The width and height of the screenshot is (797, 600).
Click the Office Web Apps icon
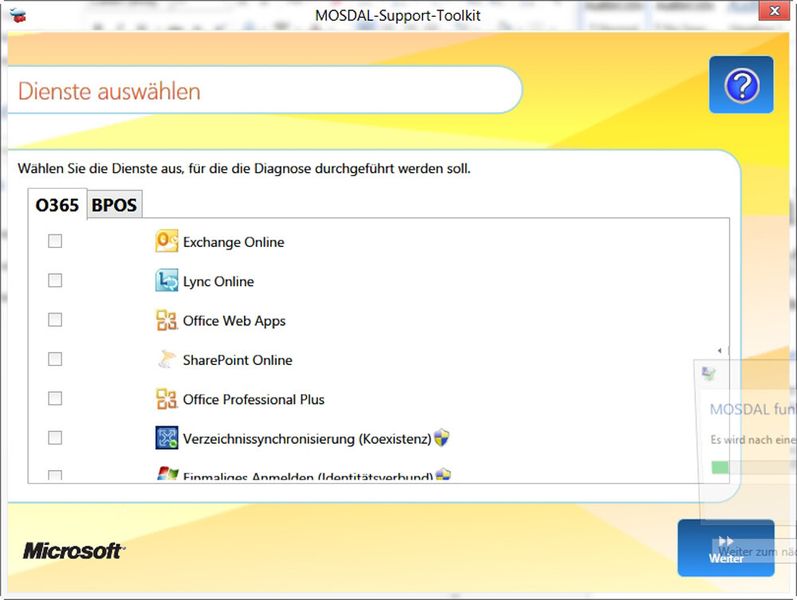point(167,320)
